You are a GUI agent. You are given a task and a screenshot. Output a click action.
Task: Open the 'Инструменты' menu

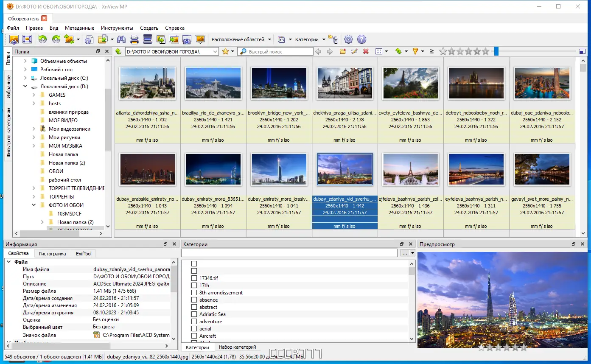pyautogui.click(x=117, y=28)
